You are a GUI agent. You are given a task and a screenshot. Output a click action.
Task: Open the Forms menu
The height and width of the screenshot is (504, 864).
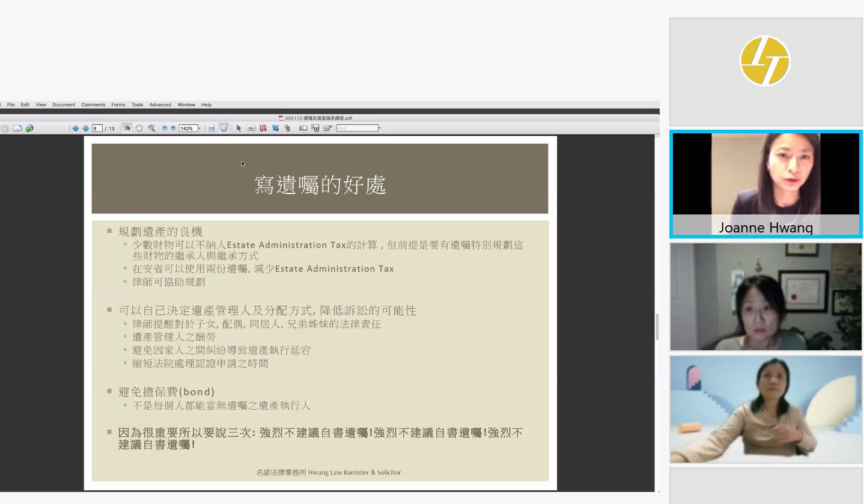click(118, 105)
